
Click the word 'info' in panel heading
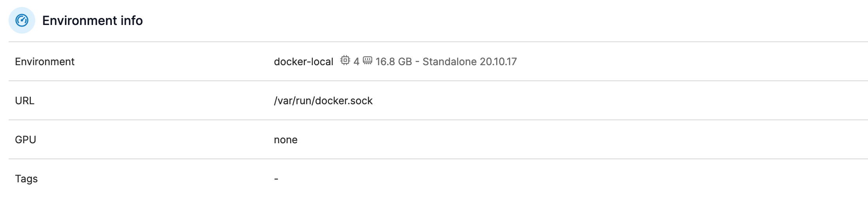click(131, 21)
